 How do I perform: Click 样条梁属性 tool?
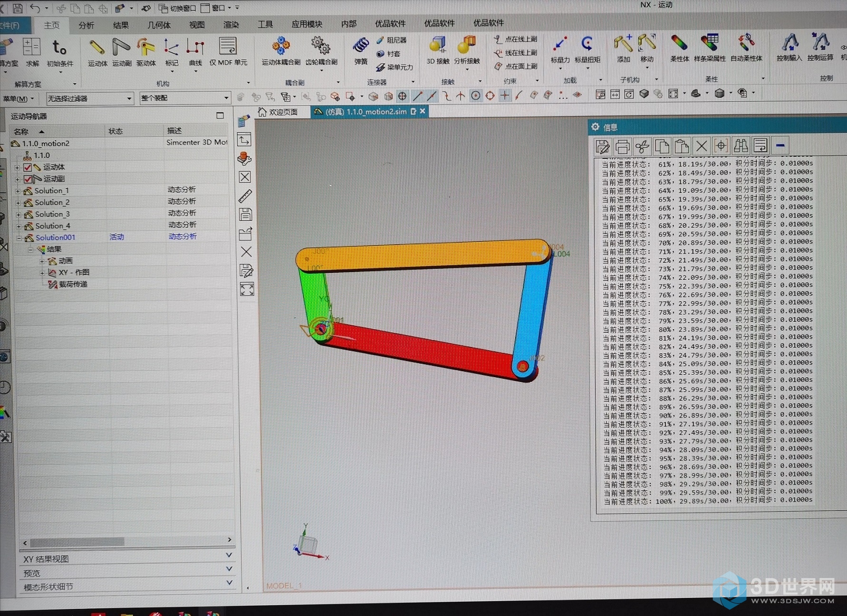click(710, 48)
